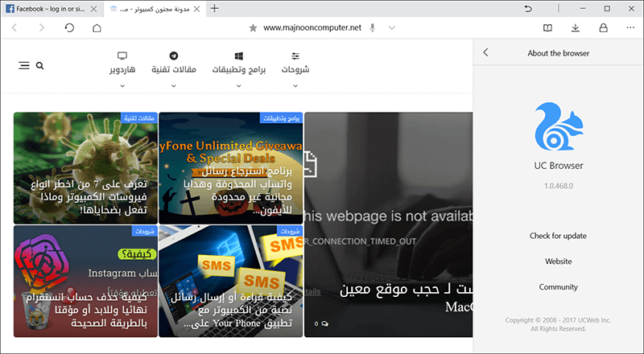Open the مقالات تقنية menu item
The width and height of the screenshot is (644, 354).
(174, 69)
